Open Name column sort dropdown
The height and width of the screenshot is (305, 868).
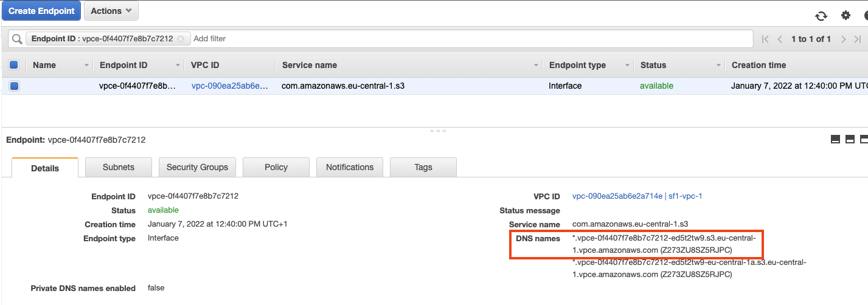(x=87, y=66)
